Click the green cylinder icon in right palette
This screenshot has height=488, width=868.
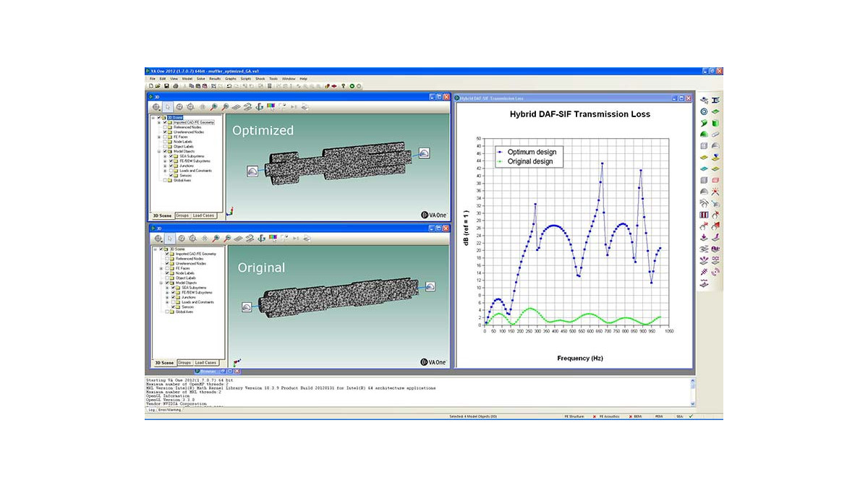pyautogui.click(x=715, y=123)
